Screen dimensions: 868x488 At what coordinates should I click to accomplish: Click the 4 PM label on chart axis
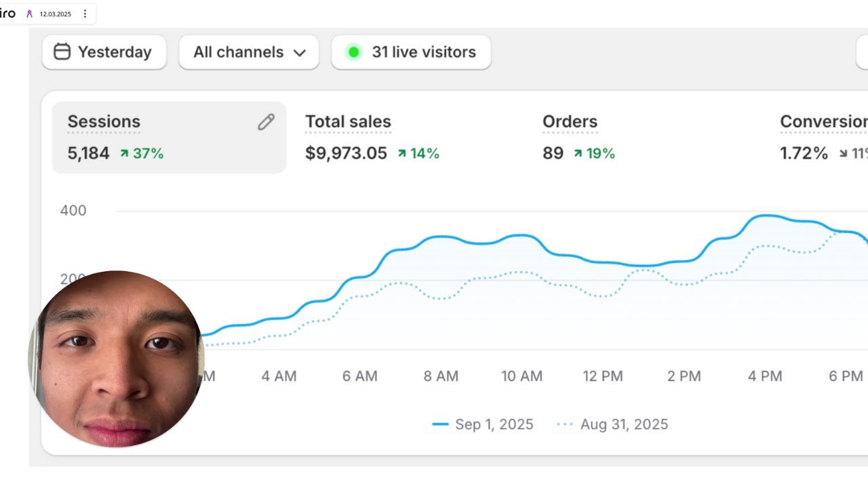pos(765,376)
